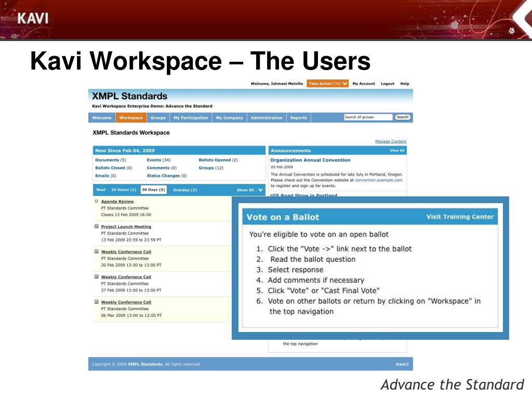Open the Take Action dropdown arrow
Screen dimensions: 532x399
(x=345, y=84)
